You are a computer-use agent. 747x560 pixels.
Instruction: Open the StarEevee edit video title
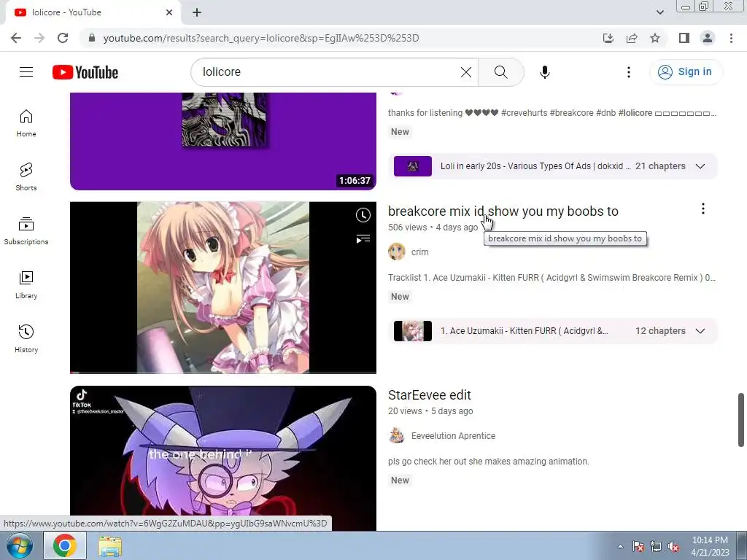click(429, 394)
